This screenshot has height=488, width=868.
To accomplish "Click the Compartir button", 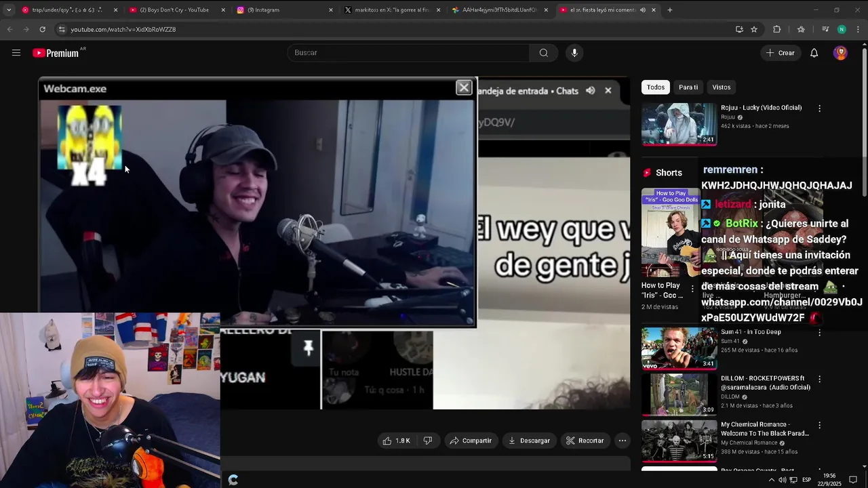I will [x=471, y=441].
